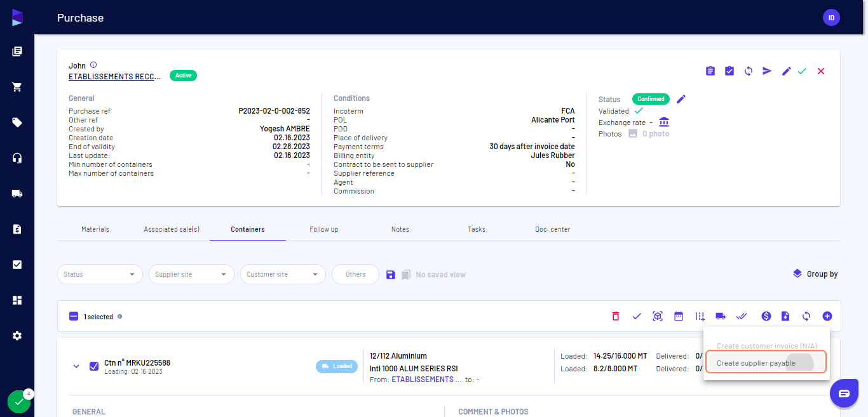Open the From ETABLISSEMENTS link in container row

coord(426,380)
